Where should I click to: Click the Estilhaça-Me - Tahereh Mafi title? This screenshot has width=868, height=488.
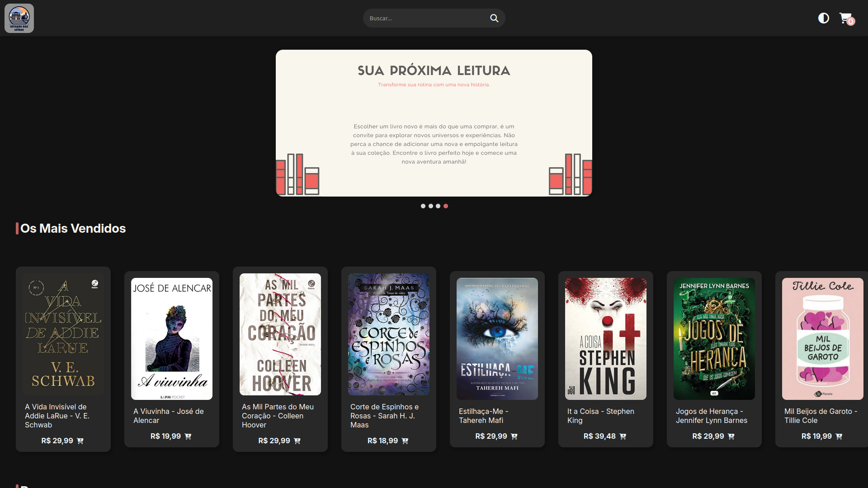[x=483, y=416]
